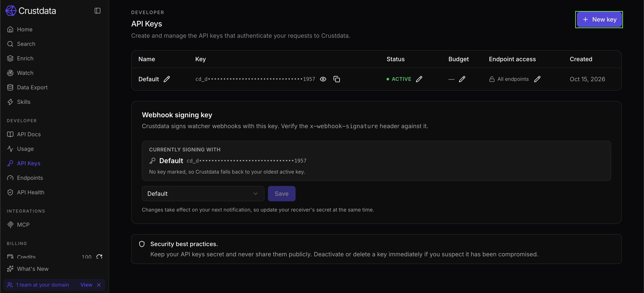The height and width of the screenshot is (293, 644).
Task: Click the Created date Oct 15, 2026
Action: click(587, 79)
